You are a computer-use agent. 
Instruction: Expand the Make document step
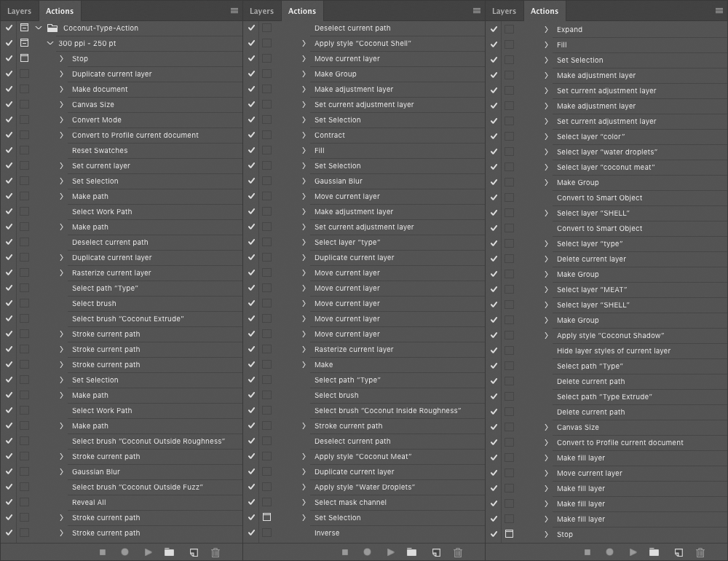pos(61,89)
